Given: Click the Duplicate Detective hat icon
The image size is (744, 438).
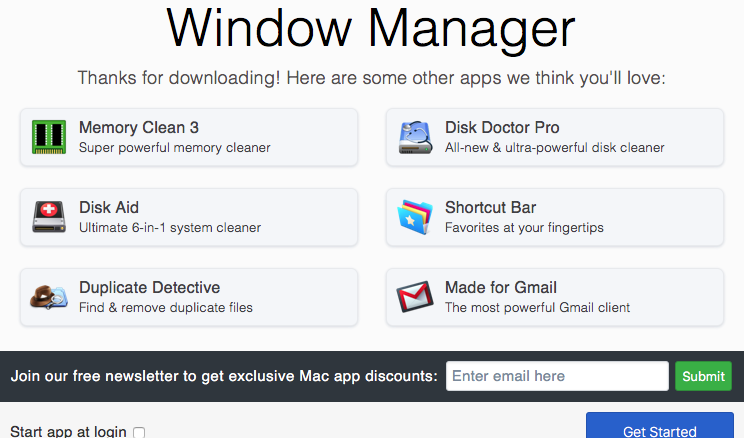Looking at the screenshot, I should pyautogui.click(x=49, y=297).
